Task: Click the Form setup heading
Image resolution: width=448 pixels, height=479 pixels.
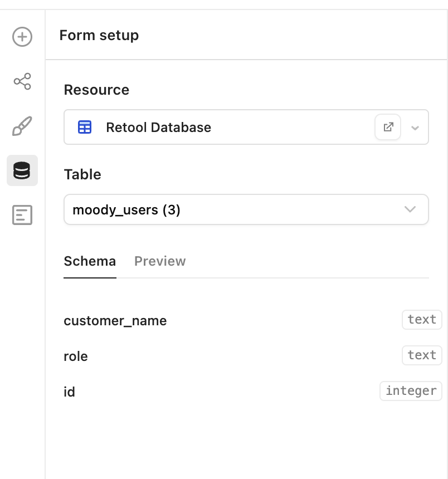Action: (99, 36)
